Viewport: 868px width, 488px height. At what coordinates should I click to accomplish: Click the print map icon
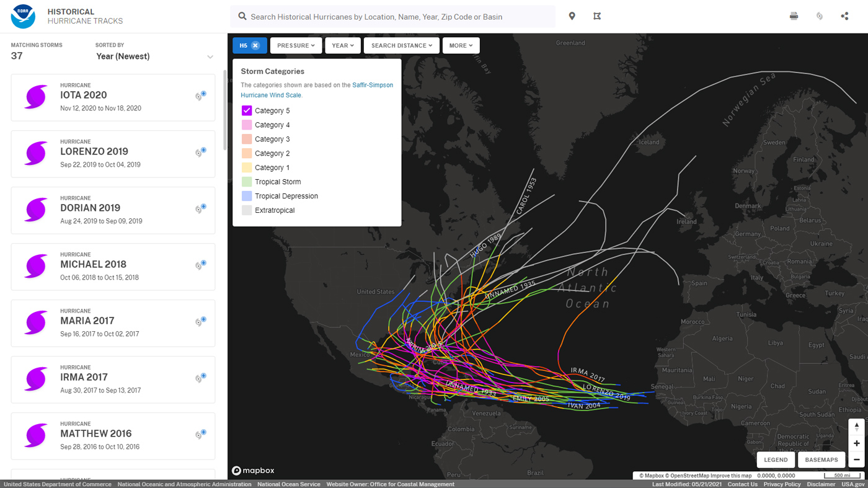[794, 16]
